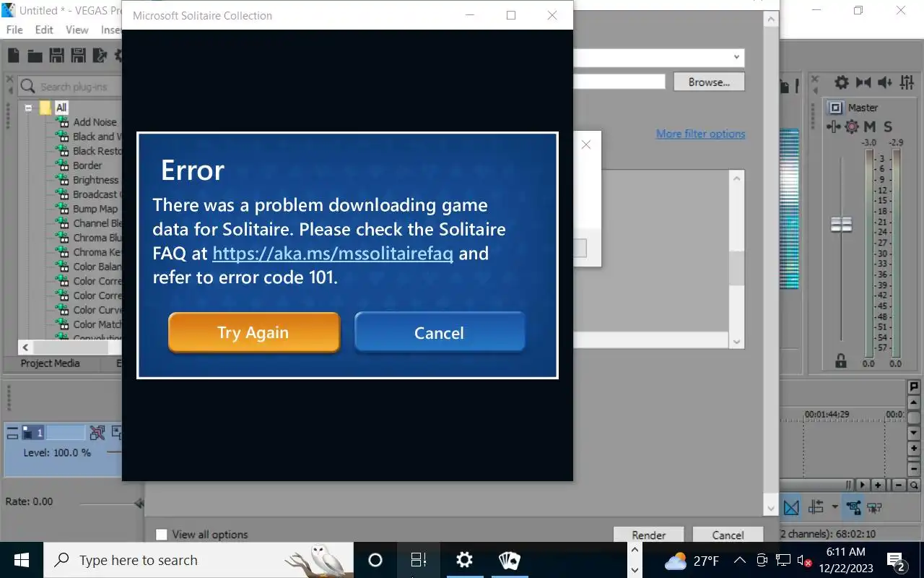Click the Solitaire cards taskbar icon

click(x=510, y=560)
